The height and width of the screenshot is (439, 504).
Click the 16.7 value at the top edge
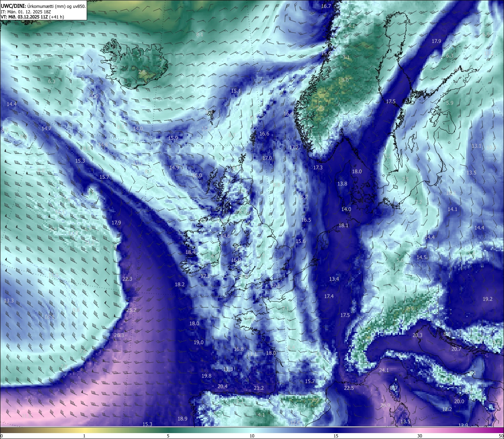click(326, 6)
